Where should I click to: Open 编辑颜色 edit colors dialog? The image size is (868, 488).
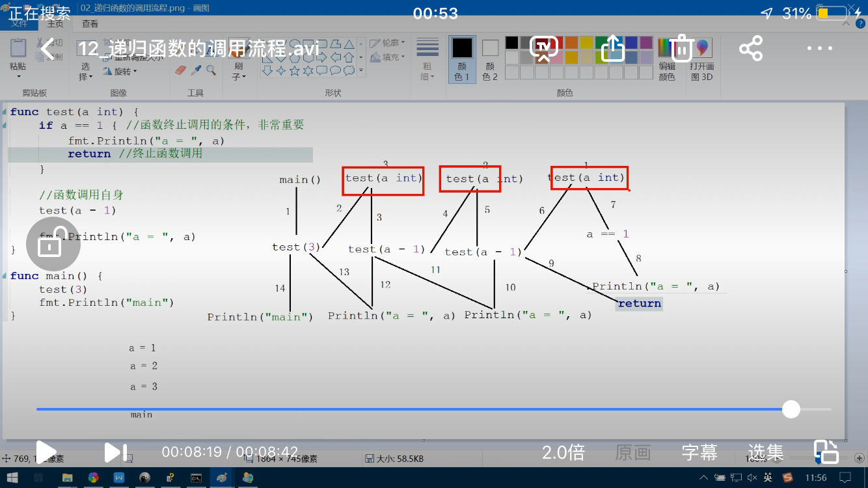[667, 59]
